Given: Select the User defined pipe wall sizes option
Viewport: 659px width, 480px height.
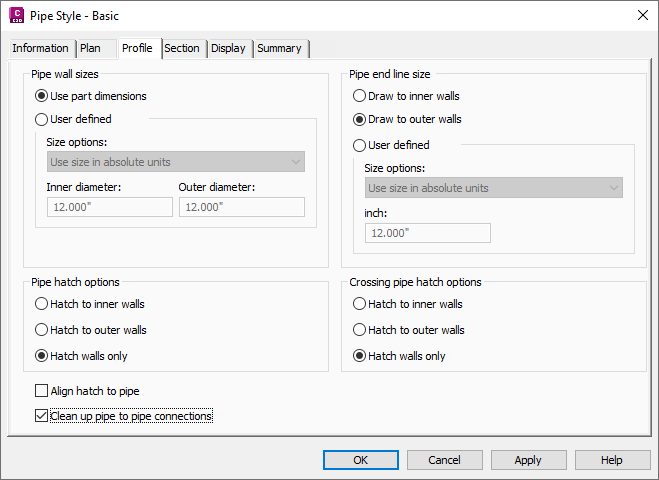Looking at the screenshot, I should [41, 119].
